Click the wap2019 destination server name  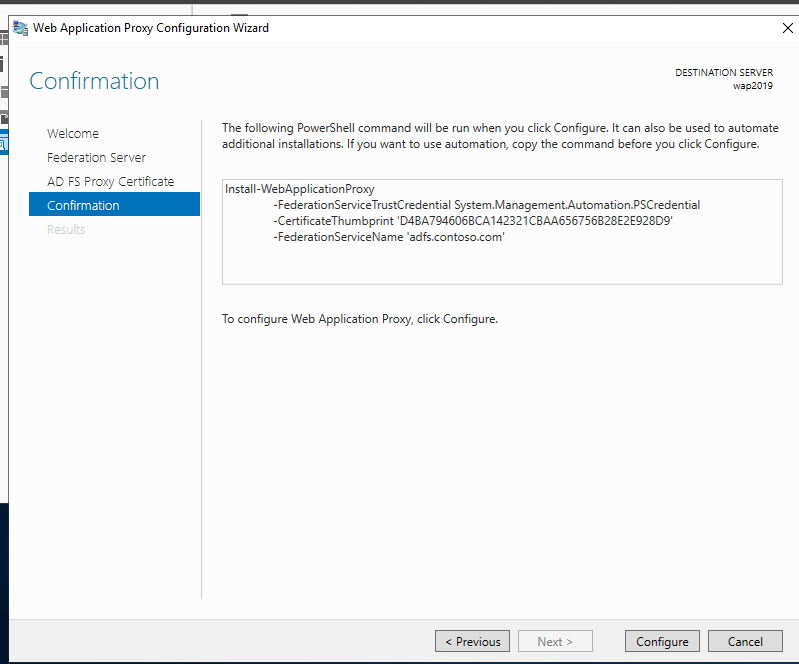(752, 86)
